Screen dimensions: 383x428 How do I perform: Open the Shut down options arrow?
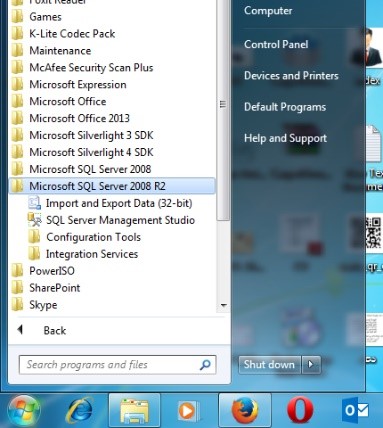(311, 364)
